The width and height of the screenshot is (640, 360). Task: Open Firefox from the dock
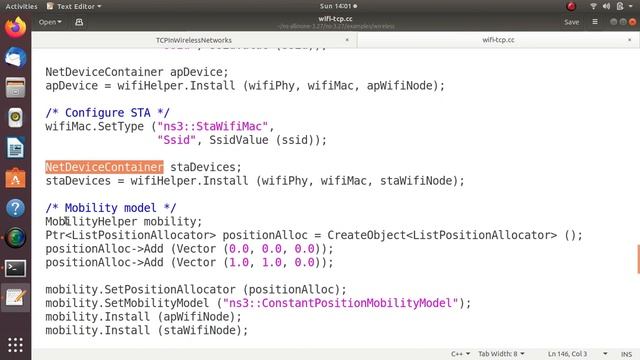(x=16, y=28)
